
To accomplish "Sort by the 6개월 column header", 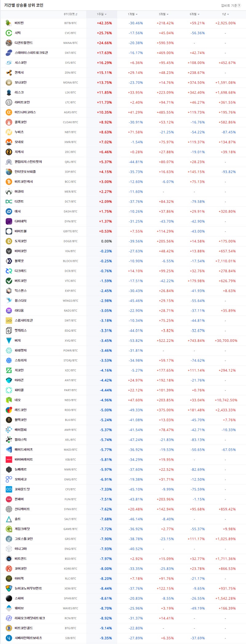I will (x=195, y=14).
